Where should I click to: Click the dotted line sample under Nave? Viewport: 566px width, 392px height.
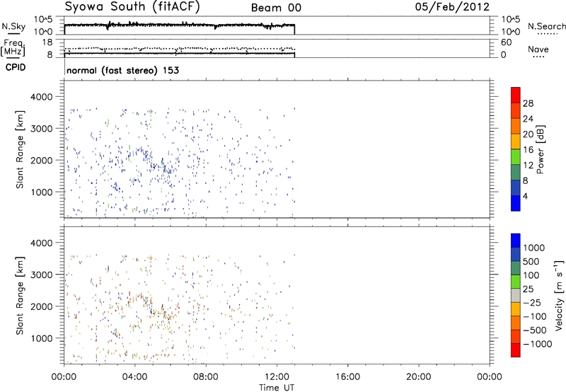pos(538,57)
